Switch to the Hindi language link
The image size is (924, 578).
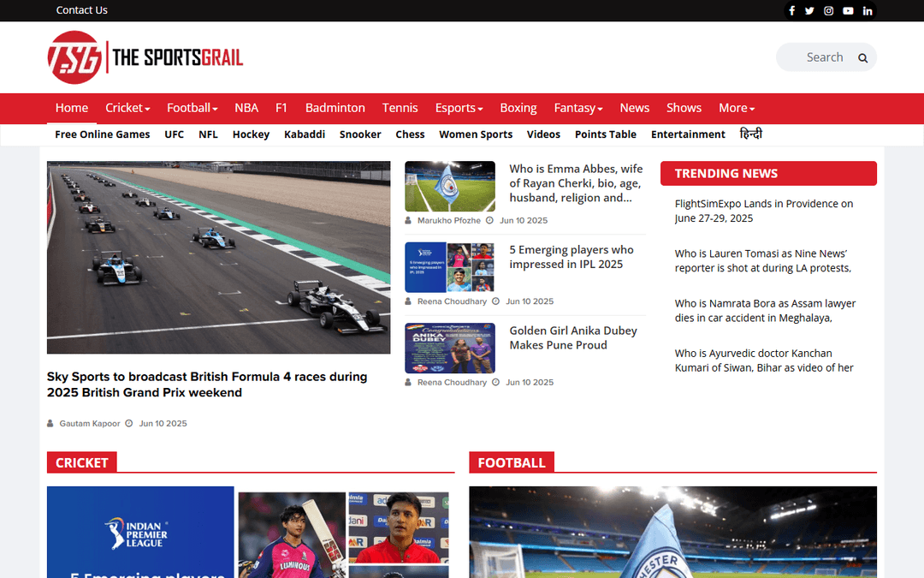[751, 134]
